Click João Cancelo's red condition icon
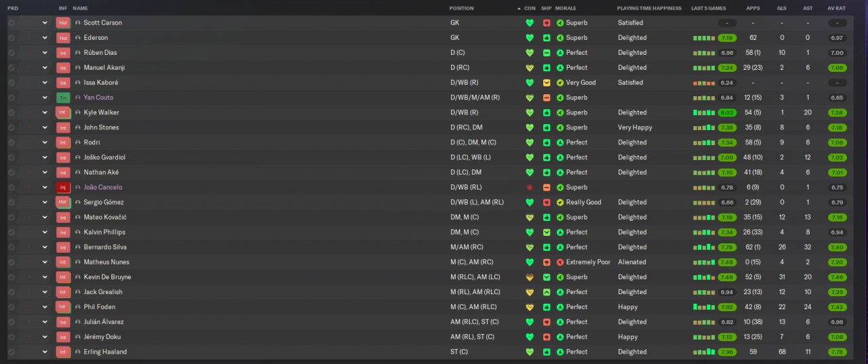This screenshot has height=364, width=868. click(530, 187)
